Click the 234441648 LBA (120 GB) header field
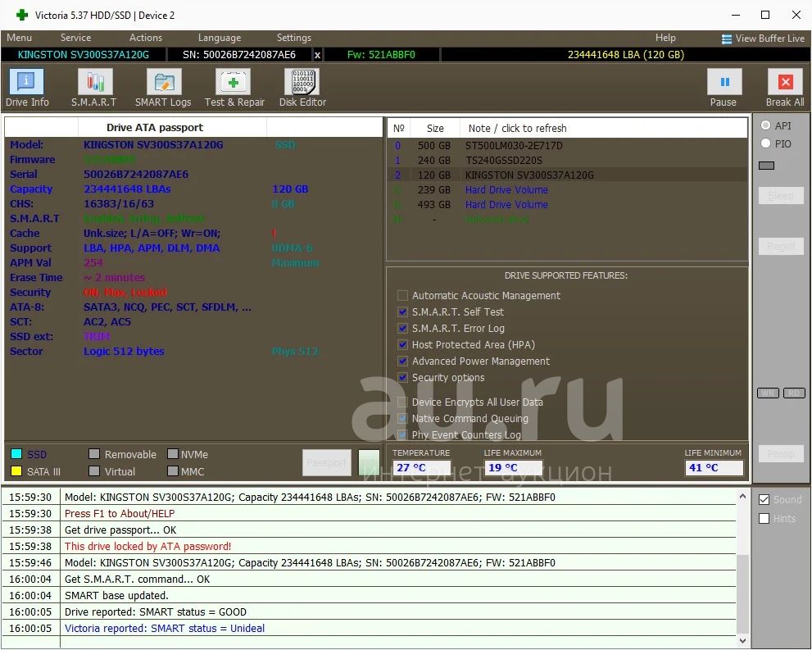Image resolution: width=812 pixels, height=650 pixels. [x=625, y=55]
